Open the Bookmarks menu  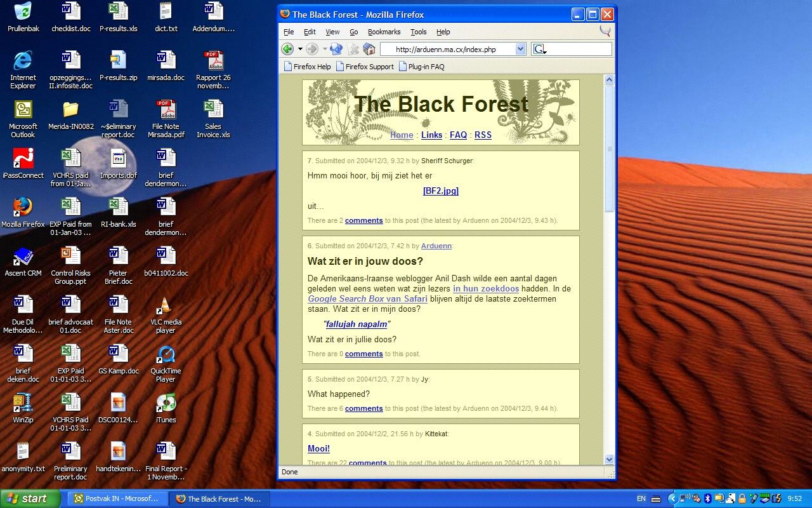tap(384, 32)
